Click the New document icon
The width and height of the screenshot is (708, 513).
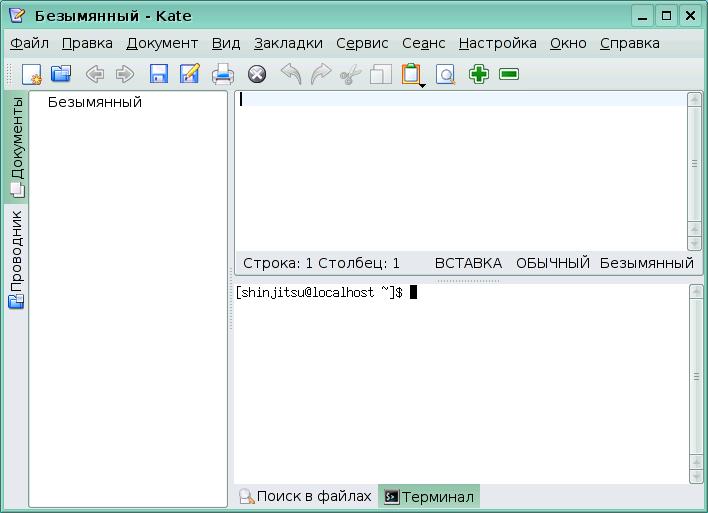pos(32,74)
